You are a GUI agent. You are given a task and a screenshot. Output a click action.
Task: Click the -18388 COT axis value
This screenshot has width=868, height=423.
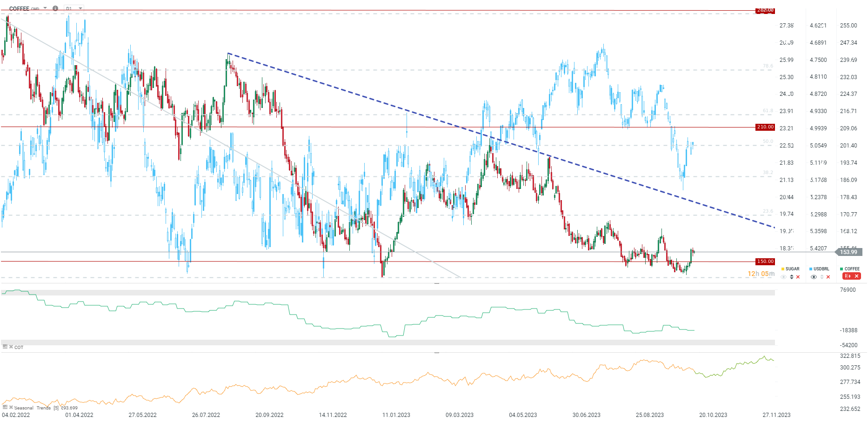pos(848,330)
